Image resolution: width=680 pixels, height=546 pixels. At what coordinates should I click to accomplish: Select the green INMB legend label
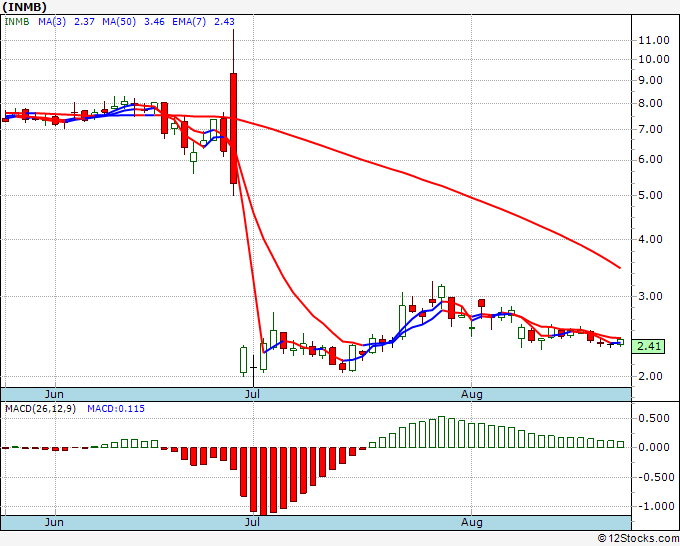(17, 21)
